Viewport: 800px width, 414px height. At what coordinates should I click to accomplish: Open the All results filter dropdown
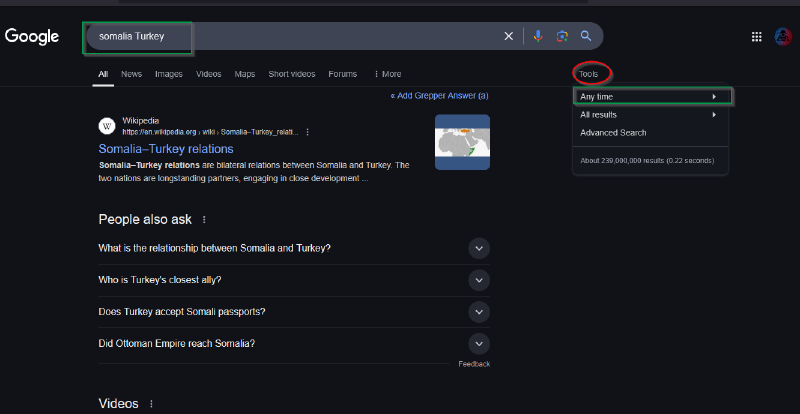[x=648, y=115]
